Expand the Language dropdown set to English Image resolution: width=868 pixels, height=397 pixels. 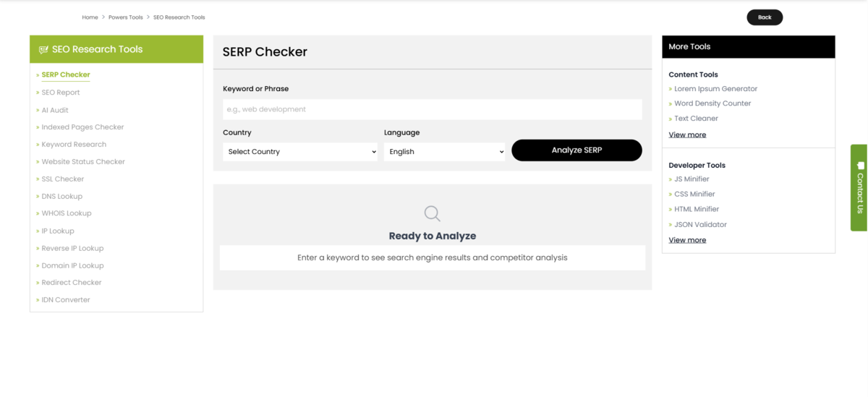[445, 152]
